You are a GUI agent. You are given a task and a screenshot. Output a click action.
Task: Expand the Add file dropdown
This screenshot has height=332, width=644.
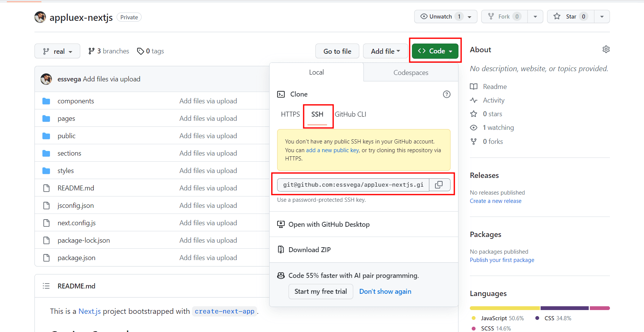[x=385, y=51]
